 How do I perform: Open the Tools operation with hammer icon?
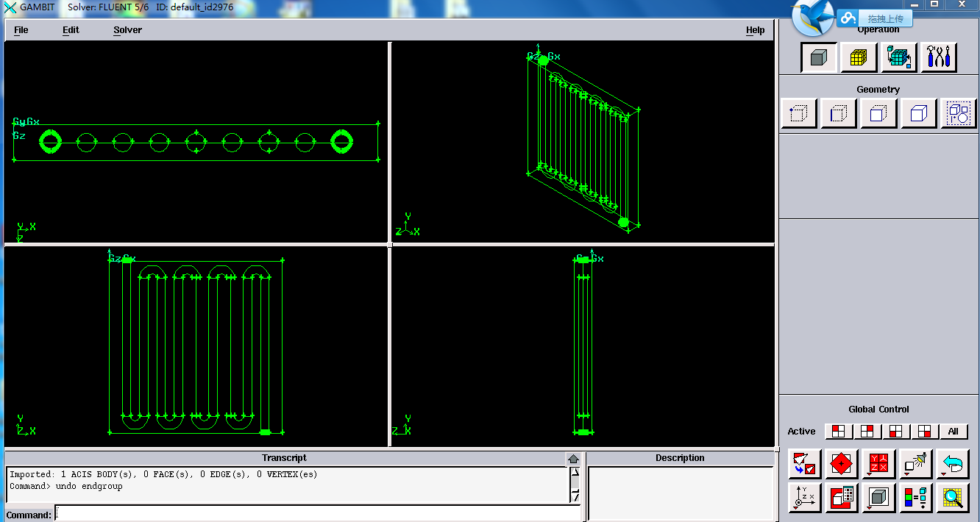pos(939,57)
